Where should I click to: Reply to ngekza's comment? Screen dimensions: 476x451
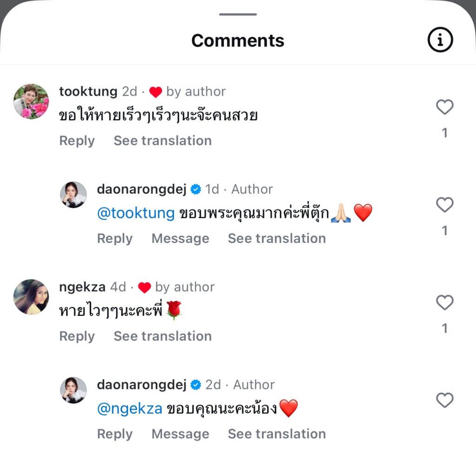click(x=77, y=336)
